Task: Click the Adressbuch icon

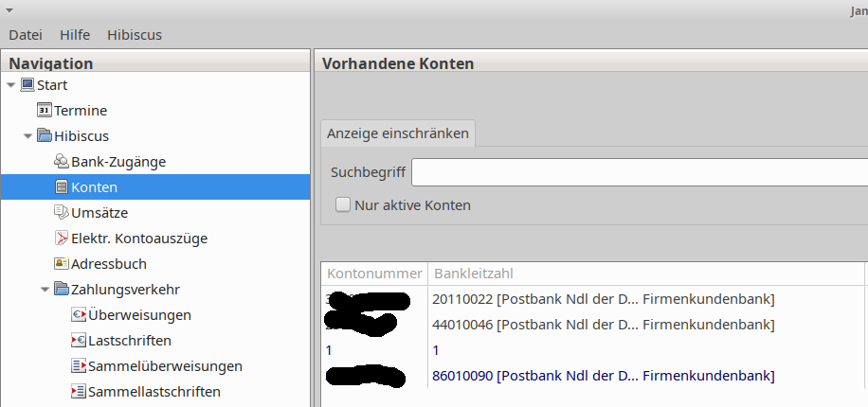Action: (x=62, y=264)
